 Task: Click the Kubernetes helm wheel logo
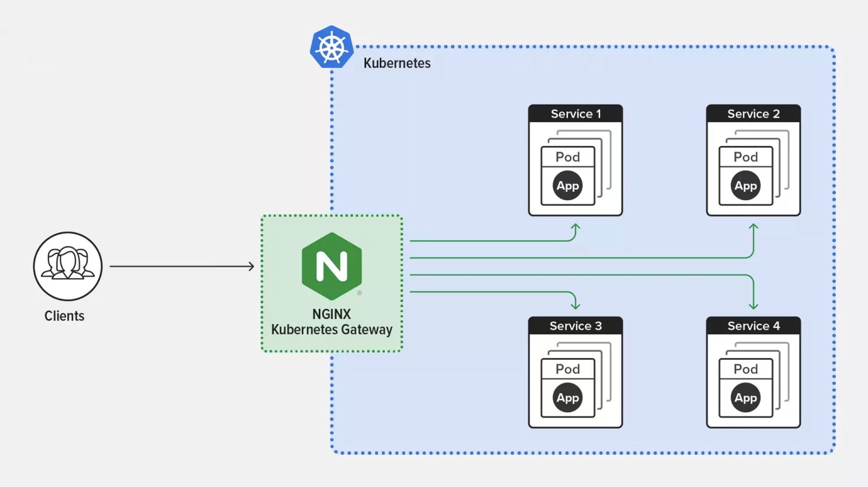[332, 47]
